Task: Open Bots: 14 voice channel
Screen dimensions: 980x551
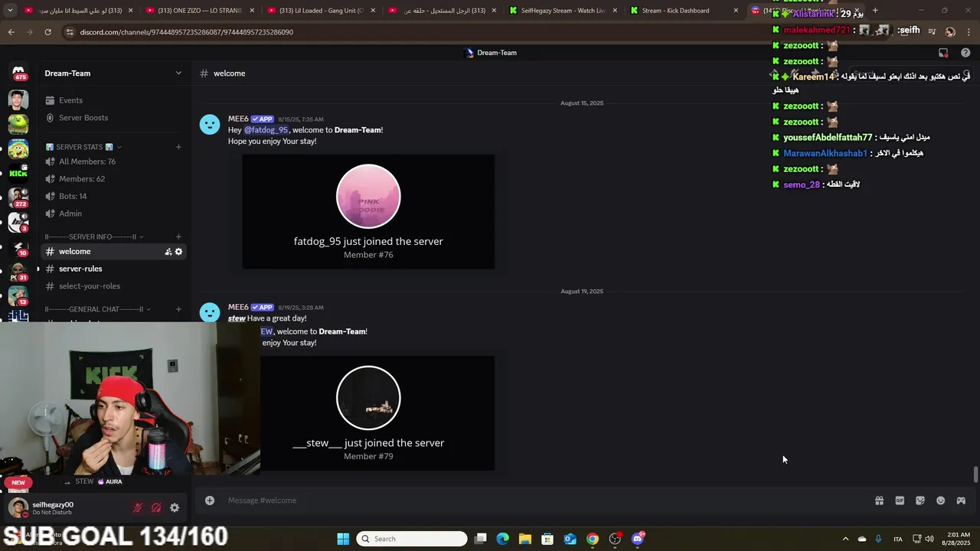Action: 113,197
